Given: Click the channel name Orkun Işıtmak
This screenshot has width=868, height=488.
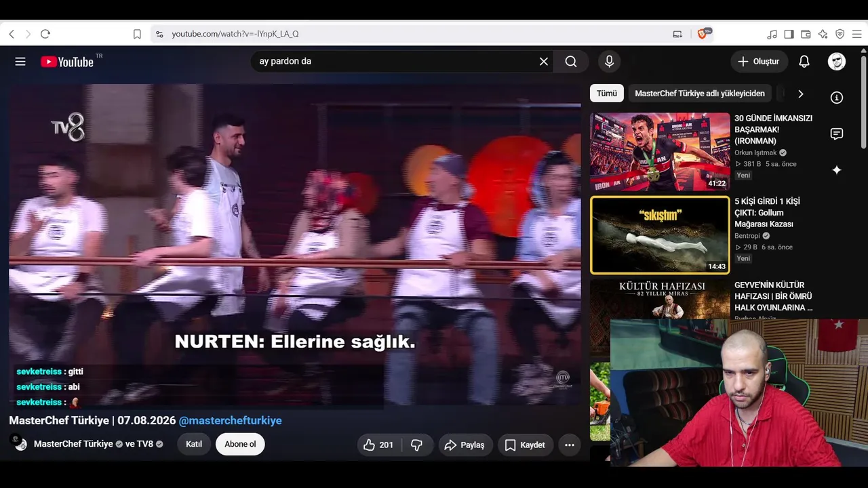Looking at the screenshot, I should 757,153.
